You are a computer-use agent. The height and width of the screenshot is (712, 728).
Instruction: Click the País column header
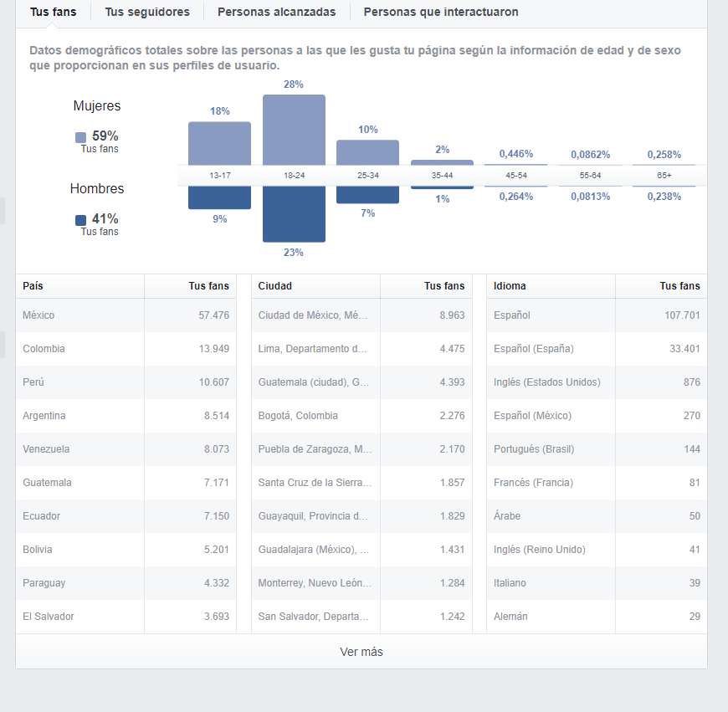coord(79,286)
